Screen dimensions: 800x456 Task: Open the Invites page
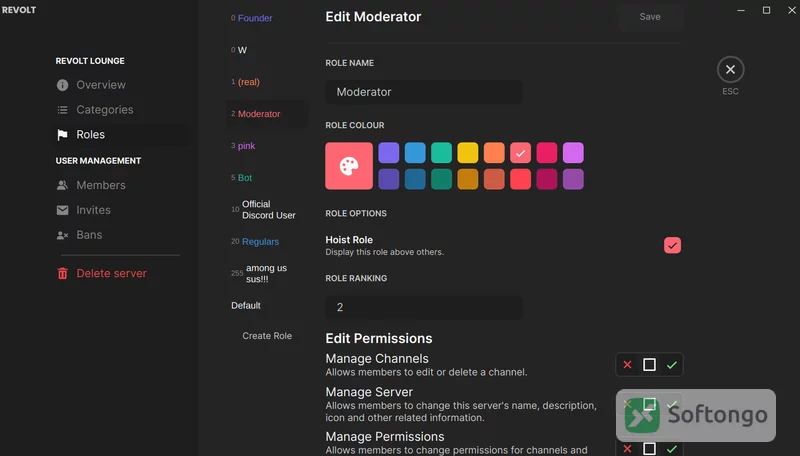[x=121, y=210]
